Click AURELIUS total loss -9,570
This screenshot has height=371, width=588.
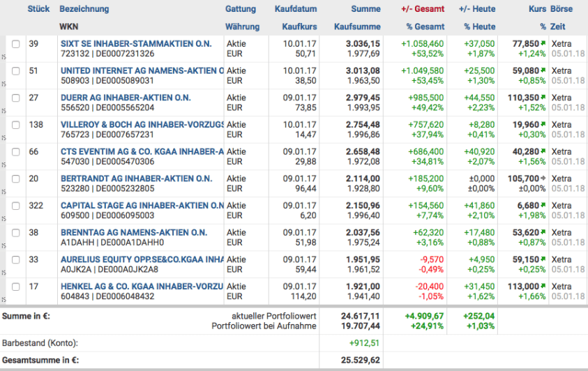click(x=432, y=259)
